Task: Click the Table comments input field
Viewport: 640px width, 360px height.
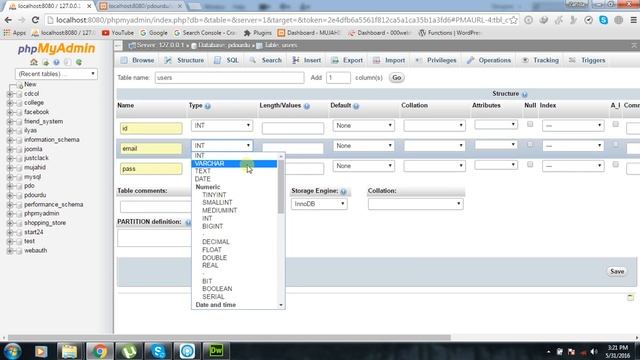Action: [156, 207]
